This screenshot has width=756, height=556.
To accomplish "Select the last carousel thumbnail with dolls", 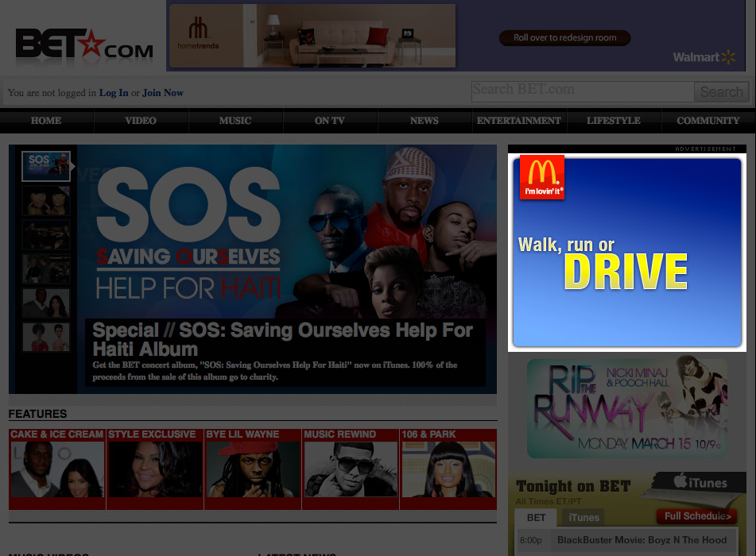I will pos(46,337).
